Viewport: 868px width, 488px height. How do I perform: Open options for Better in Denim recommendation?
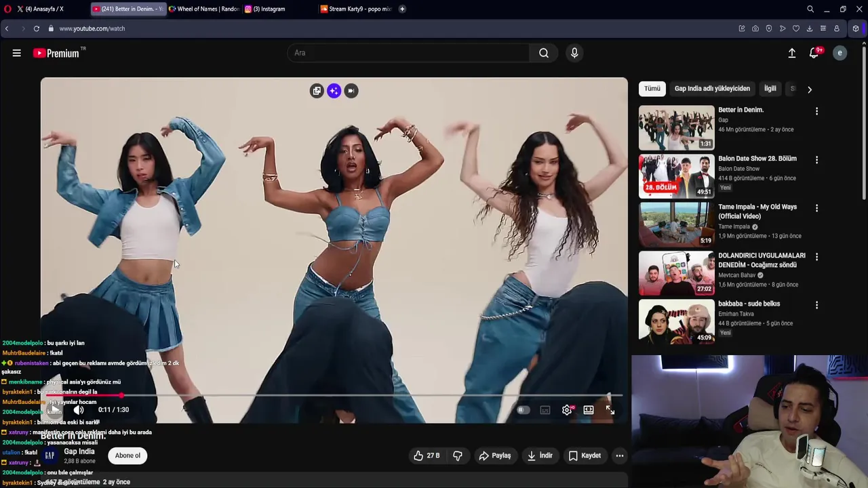click(x=816, y=111)
